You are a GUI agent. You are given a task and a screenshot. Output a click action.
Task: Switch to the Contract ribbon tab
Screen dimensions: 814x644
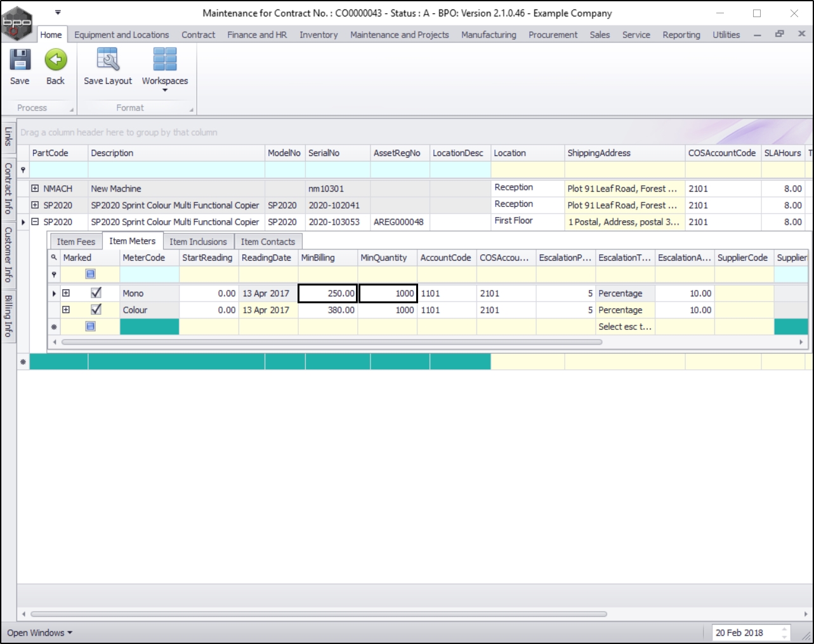199,35
